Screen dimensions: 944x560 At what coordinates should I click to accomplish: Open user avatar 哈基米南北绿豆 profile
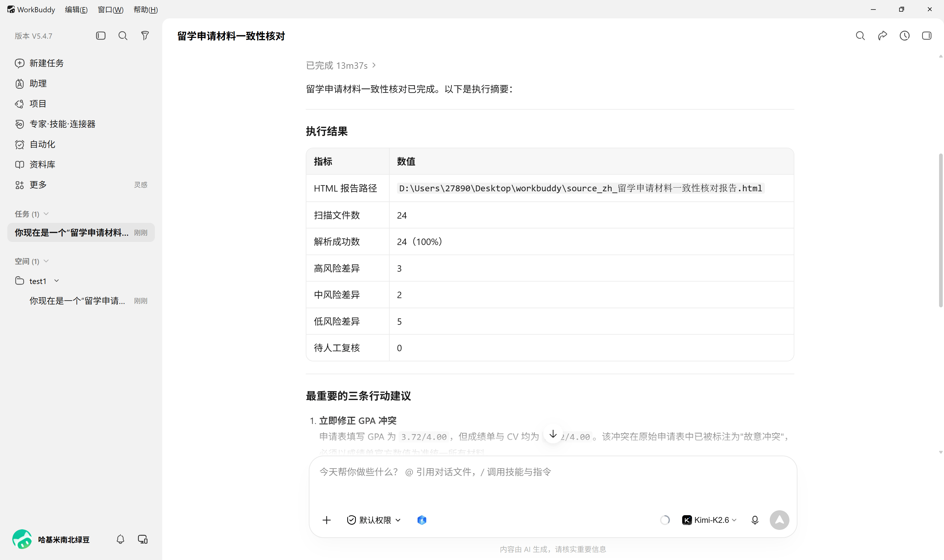[x=22, y=539]
